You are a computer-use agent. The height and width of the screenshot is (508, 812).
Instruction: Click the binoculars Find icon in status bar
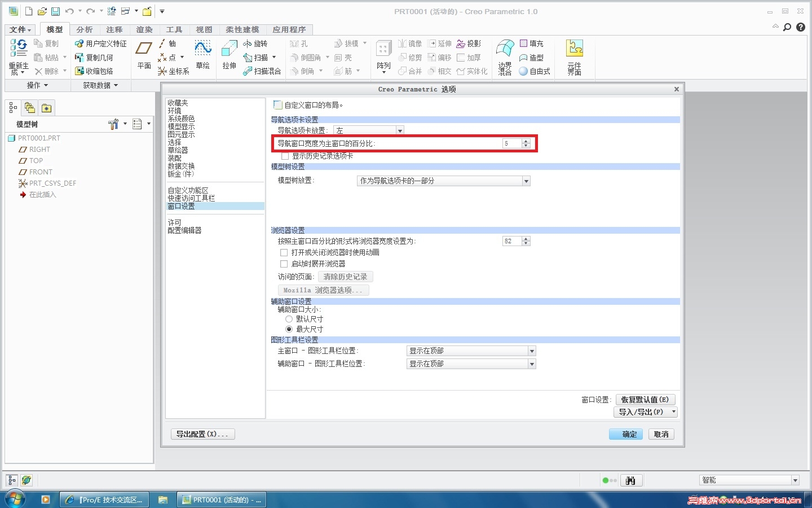(631, 480)
